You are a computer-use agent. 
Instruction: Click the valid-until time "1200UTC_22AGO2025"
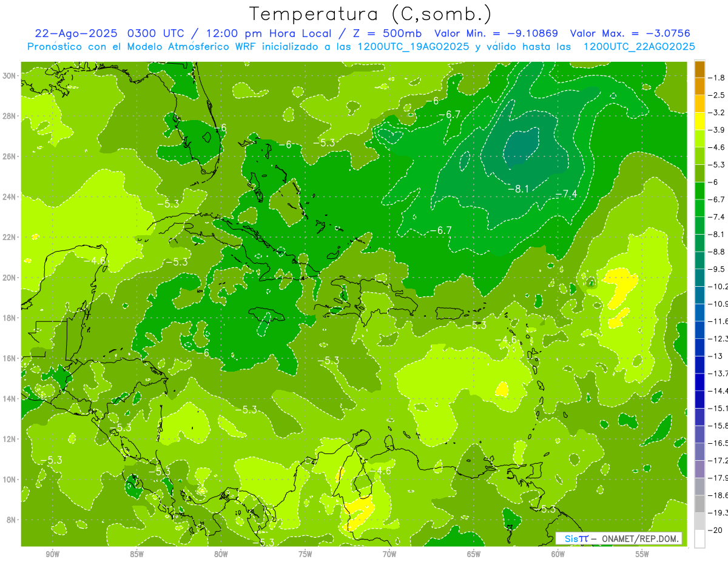point(639,47)
